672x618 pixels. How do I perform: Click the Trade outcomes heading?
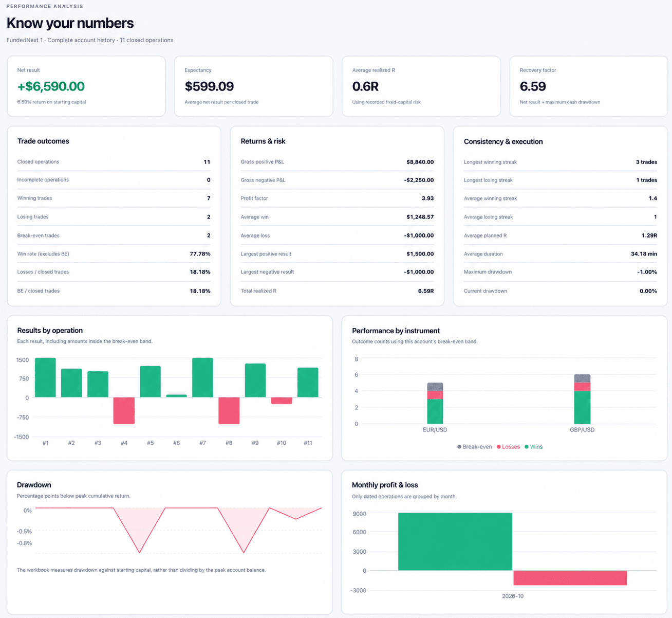[x=43, y=141]
